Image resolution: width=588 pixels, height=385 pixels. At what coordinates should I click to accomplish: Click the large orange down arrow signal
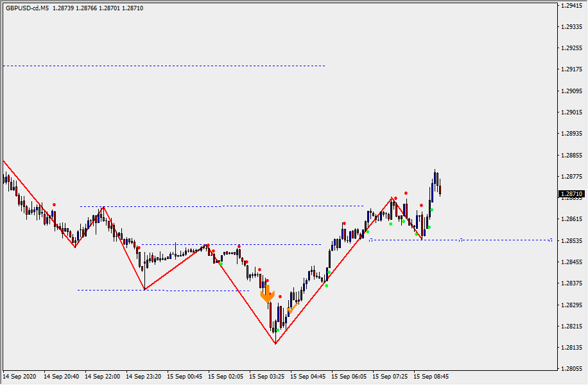(267, 294)
